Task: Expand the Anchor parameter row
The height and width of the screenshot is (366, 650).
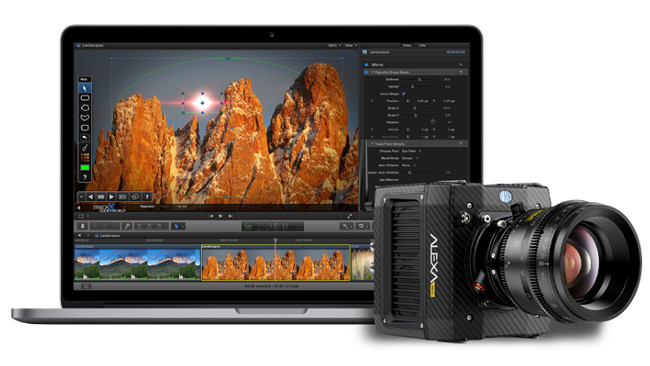Action: pyautogui.click(x=372, y=129)
